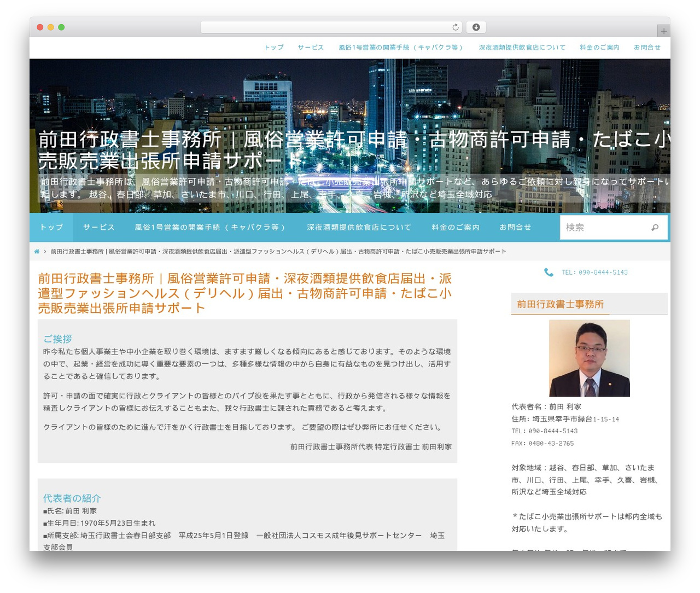The height and width of the screenshot is (593, 700).
Task: Minimize window with yellow button
Action: [51, 27]
